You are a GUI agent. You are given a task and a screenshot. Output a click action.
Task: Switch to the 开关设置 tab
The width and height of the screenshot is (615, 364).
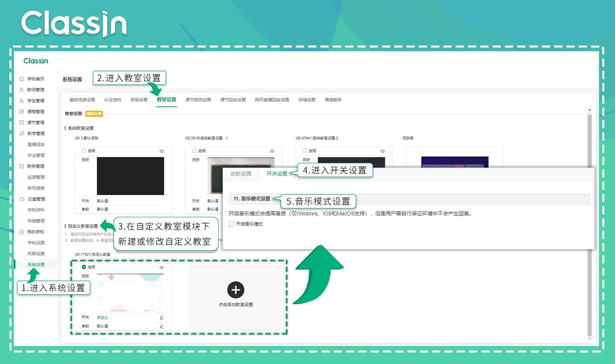pos(277,174)
